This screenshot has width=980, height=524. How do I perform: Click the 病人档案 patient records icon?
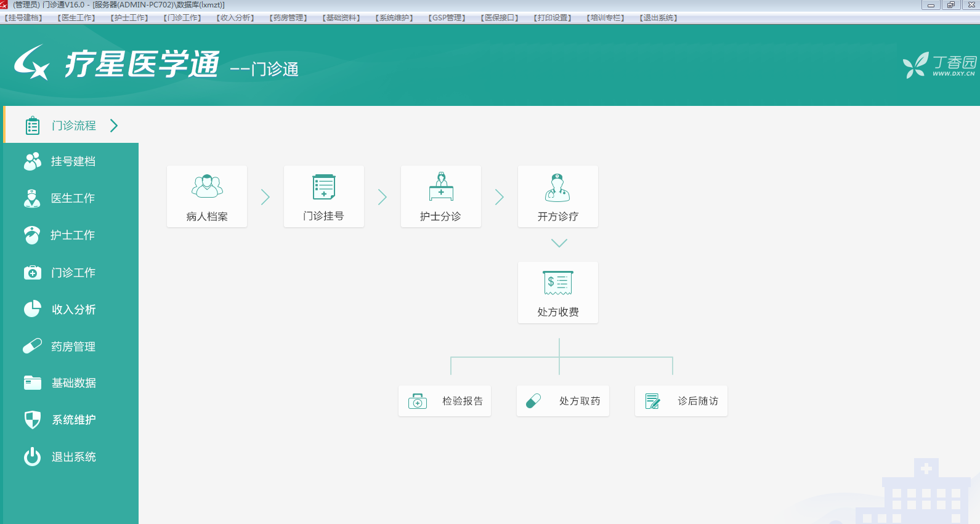click(207, 187)
